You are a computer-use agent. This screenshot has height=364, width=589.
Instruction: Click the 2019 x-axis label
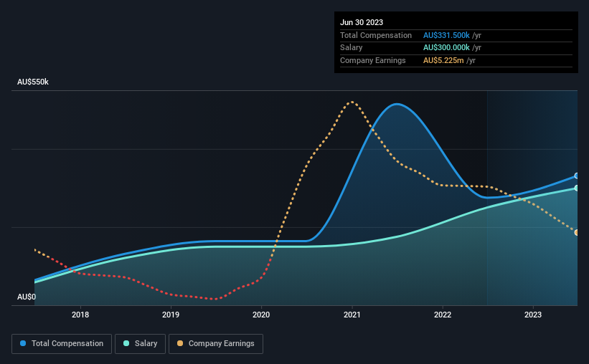point(171,315)
